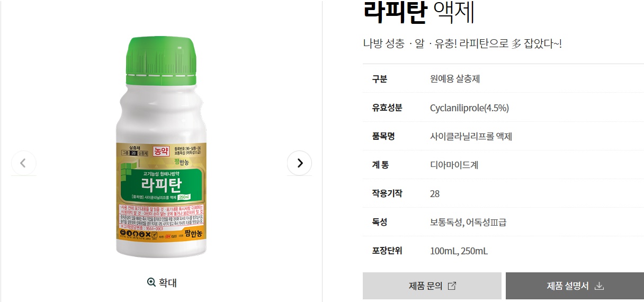Click the 라피탄 액제 product title
This screenshot has width=644, height=302.
[x=419, y=13]
